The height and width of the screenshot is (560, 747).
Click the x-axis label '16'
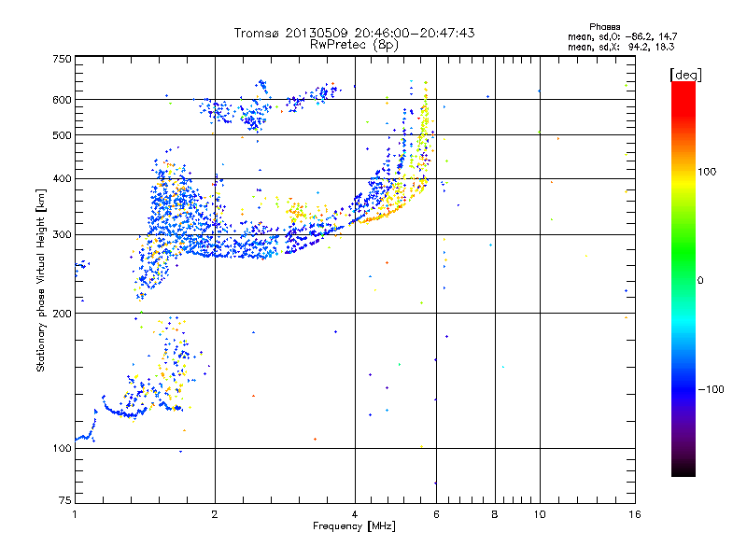[x=635, y=514]
